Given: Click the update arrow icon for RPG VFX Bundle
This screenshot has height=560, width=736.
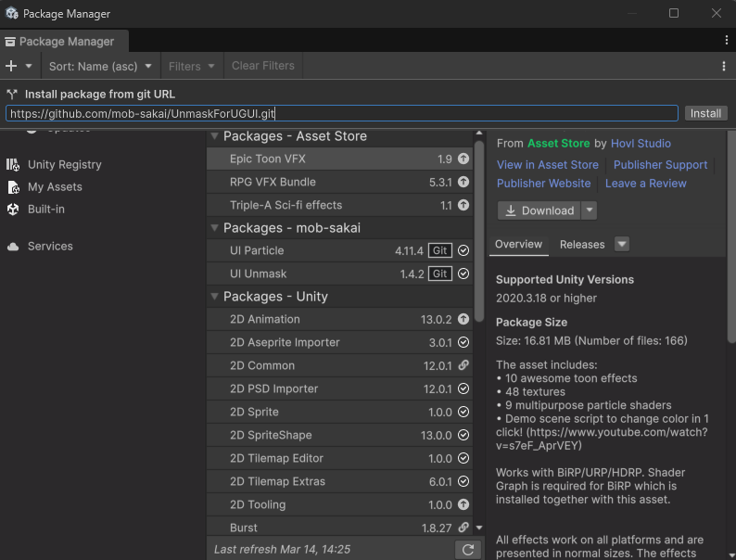Looking at the screenshot, I should click(463, 182).
